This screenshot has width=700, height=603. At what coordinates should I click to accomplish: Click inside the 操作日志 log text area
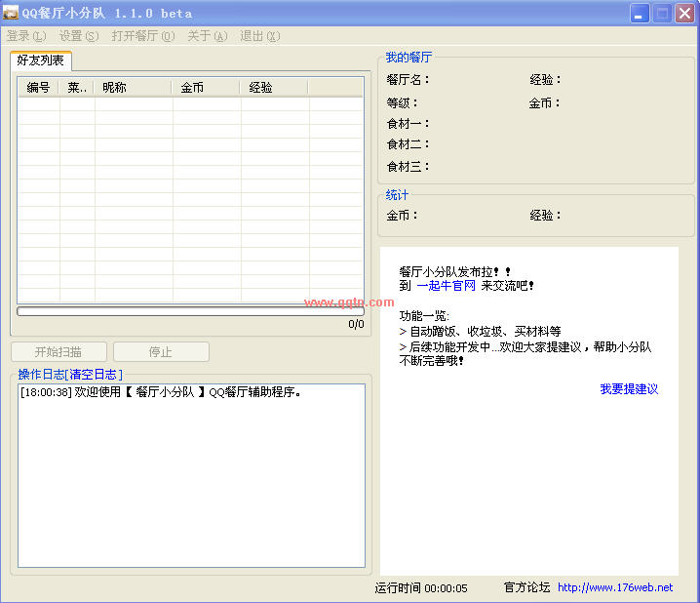191,476
